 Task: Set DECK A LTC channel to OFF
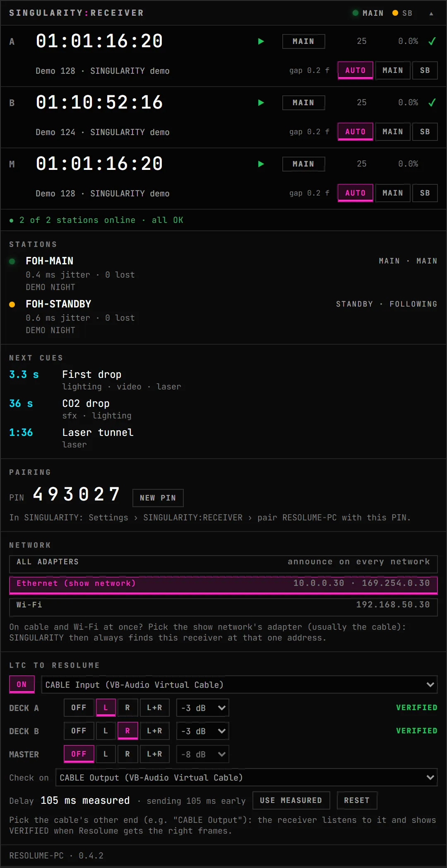point(79,708)
